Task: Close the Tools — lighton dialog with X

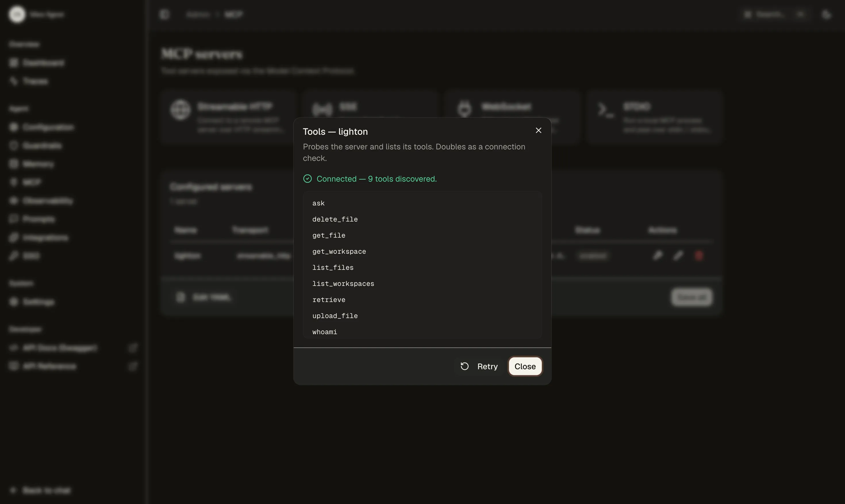Action: [x=538, y=130]
